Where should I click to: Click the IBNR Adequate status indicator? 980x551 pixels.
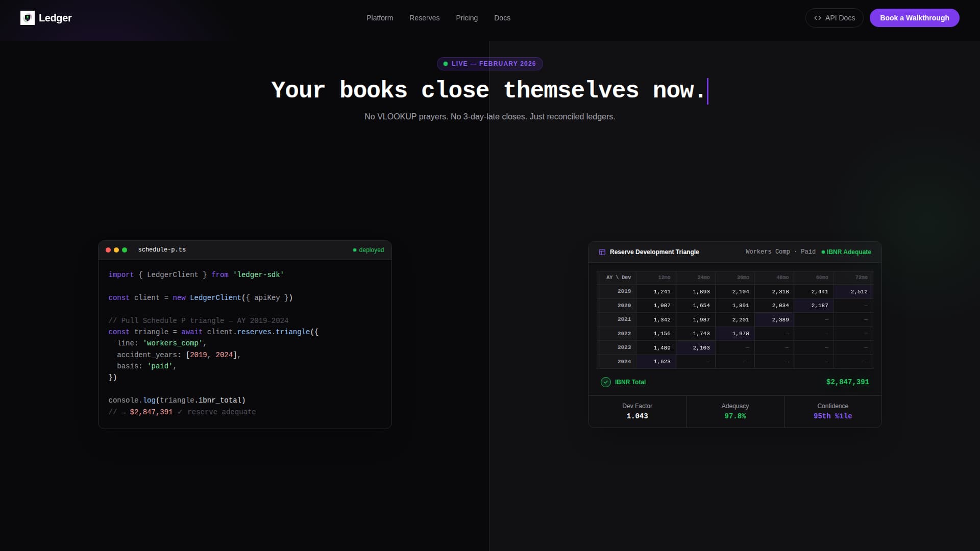pos(846,252)
